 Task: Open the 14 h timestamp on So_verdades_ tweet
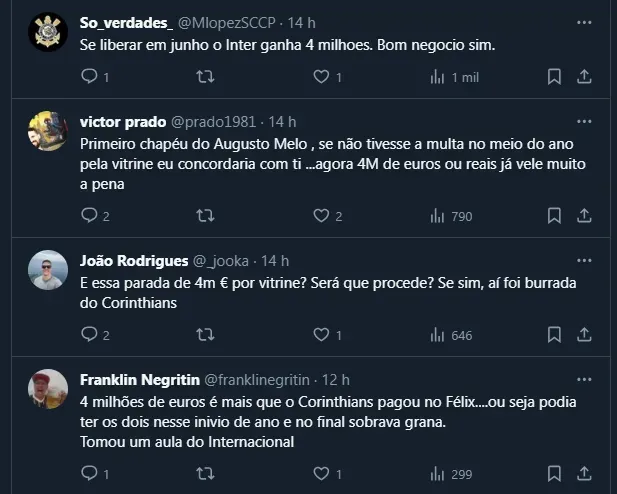[x=301, y=20]
